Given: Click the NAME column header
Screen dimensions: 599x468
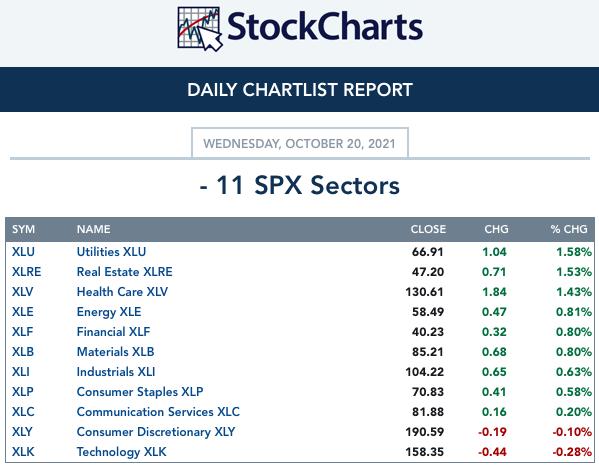Looking at the screenshot, I should click(94, 229).
